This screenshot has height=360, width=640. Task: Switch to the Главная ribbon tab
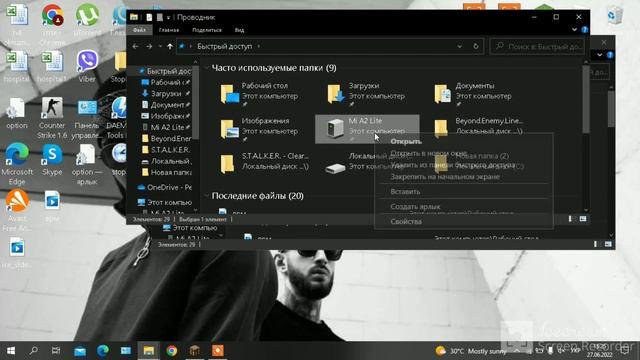pyautogui.click(x=169, y=30)
